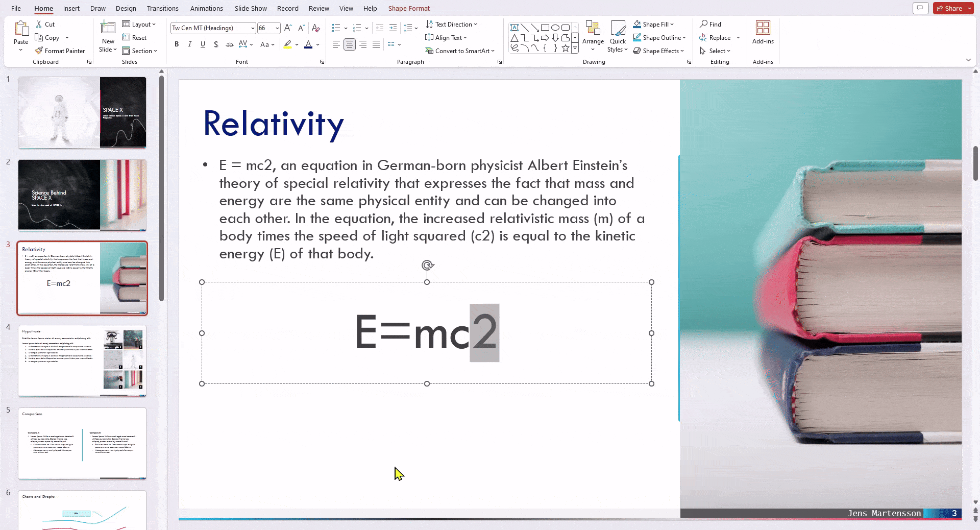This screenshot has width=980, height=530.
Task: Apply Shape Effects
Action: 659,51
